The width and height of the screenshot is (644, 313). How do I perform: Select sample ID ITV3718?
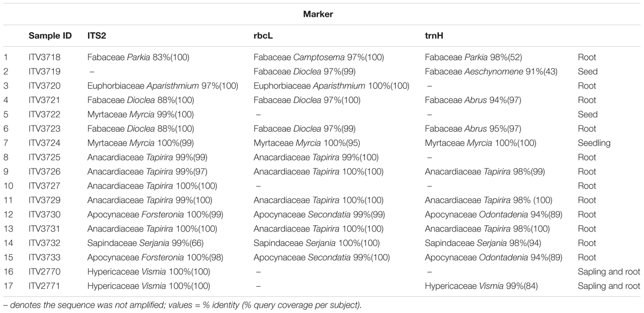45,56
